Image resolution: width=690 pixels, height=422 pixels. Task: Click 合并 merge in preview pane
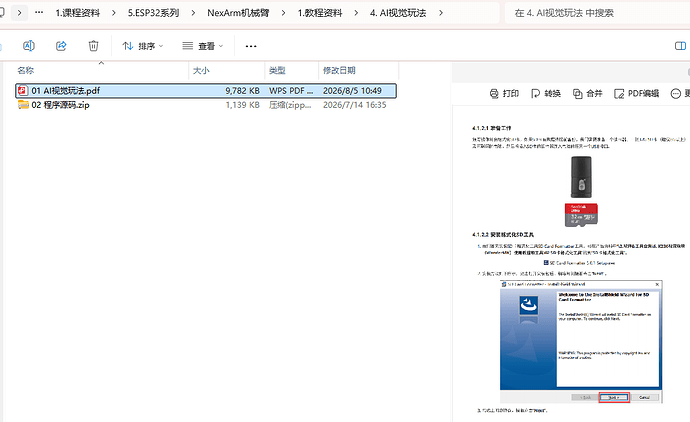[587, 93]
